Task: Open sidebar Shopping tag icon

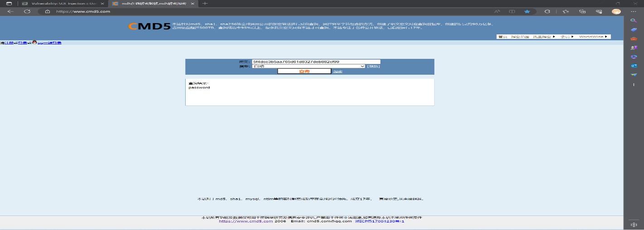Action: click(634, 29)
